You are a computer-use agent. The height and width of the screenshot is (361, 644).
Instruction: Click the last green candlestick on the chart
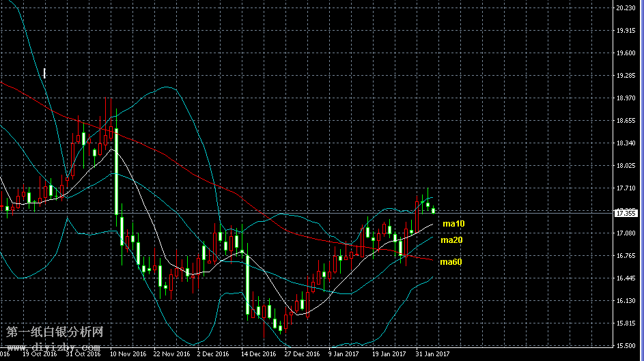tap(434, 210)
